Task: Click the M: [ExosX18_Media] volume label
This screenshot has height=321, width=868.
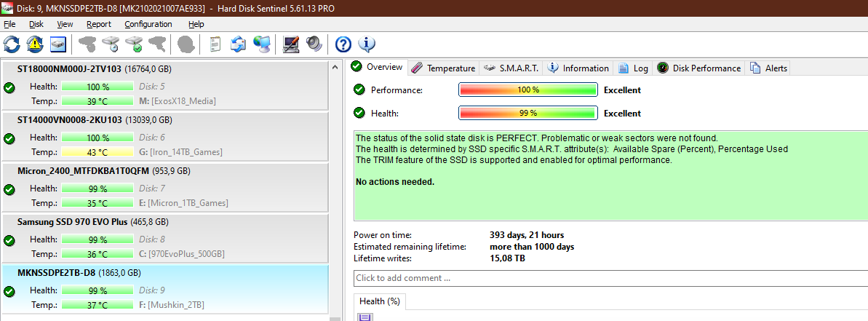Action: [x=177, y=100]
